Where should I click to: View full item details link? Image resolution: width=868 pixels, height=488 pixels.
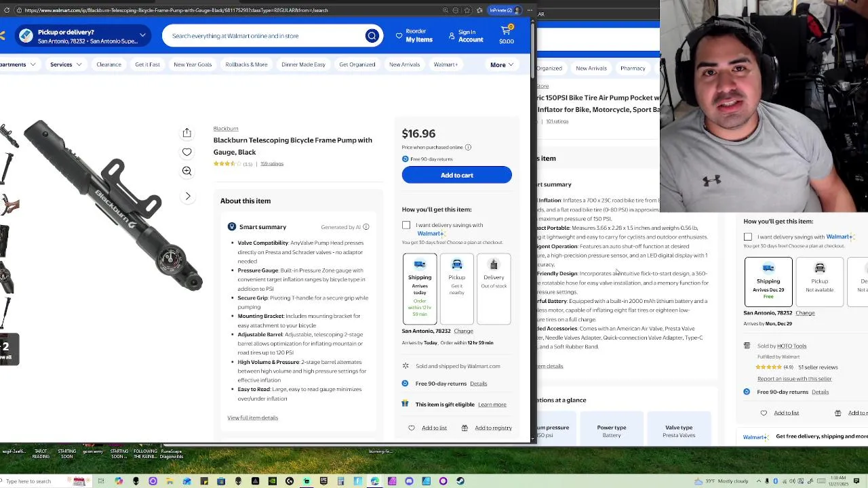tap(252, 418)
